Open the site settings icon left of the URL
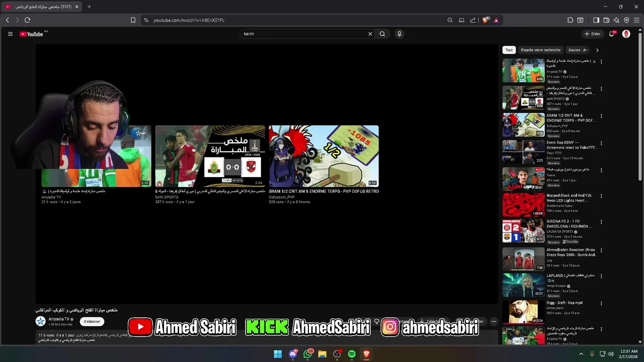 click(146, 20)
